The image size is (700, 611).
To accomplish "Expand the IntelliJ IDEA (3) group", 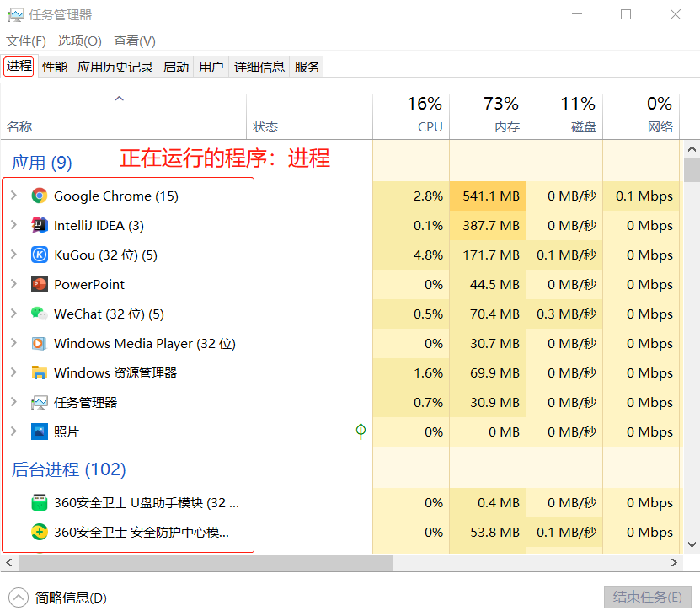I will point(13,225).
